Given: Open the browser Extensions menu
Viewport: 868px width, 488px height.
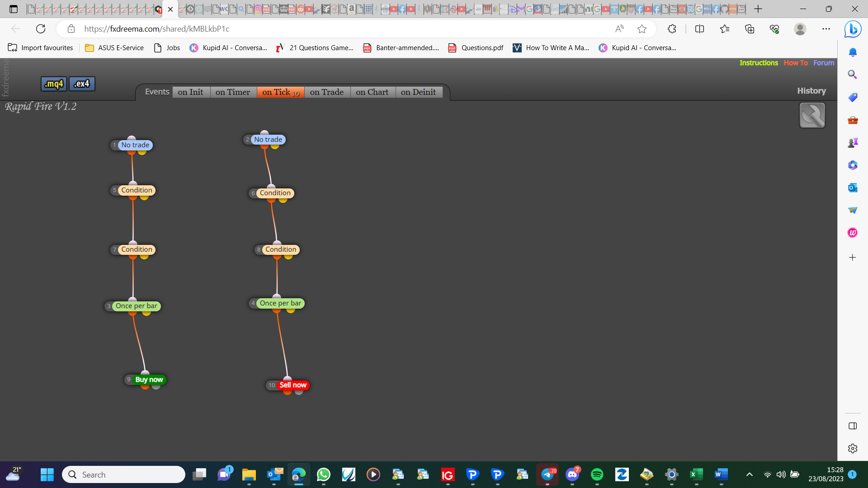Looking at the screenshot, I should [x=672, y=29].
